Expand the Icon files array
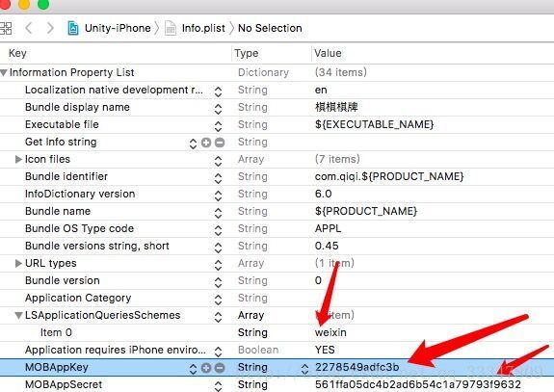 point(18,159)
